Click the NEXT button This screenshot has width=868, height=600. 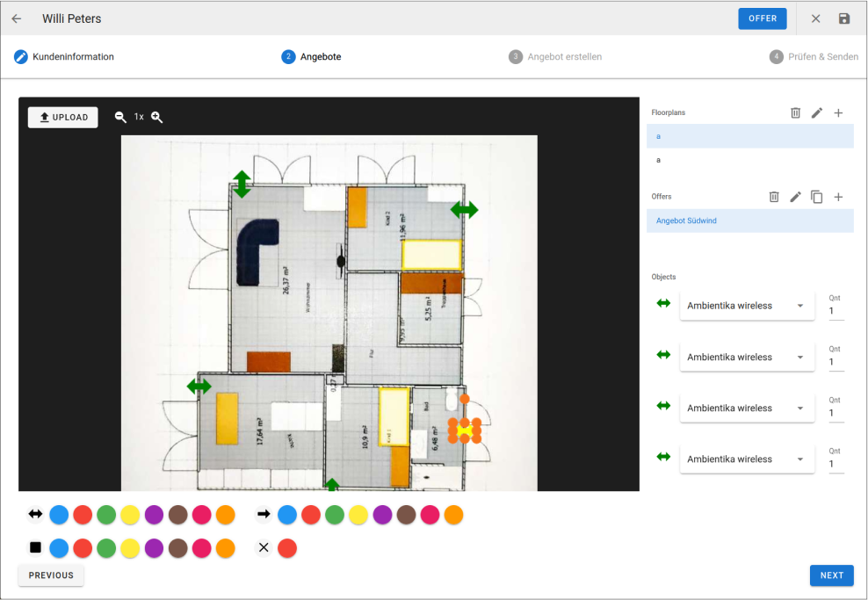(x=831, y=575)
